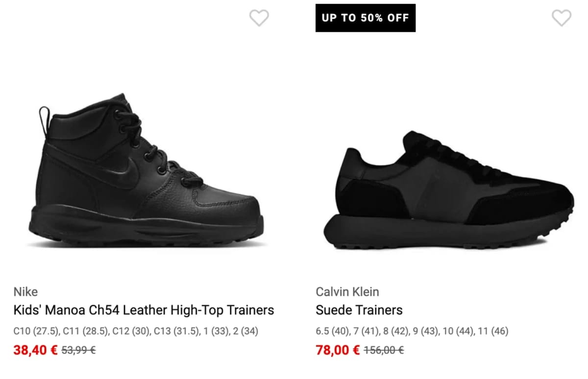
Task: Click the struck-through 156,00 € price
Action: [384, 351]
